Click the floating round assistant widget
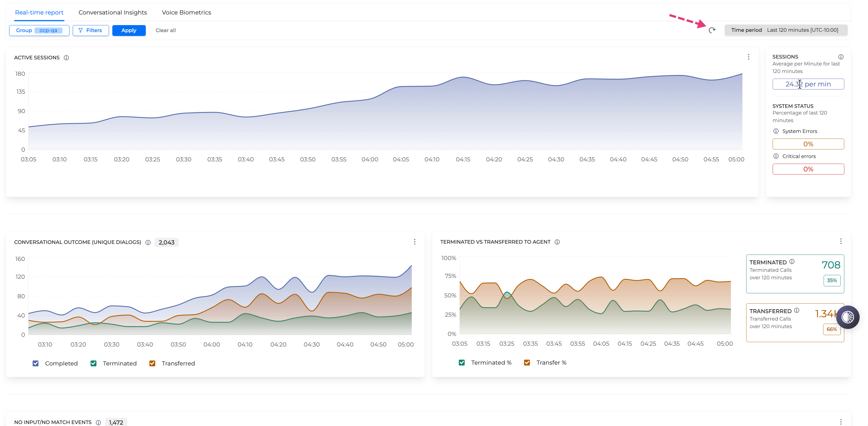This screenshot has height=426, width=868. [847, 317]
